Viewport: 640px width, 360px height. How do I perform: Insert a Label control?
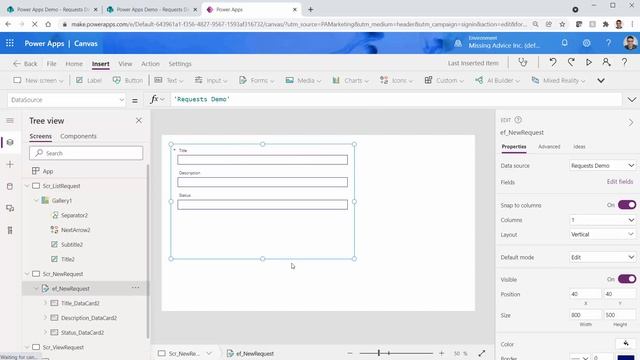click(x=89, y=80)
